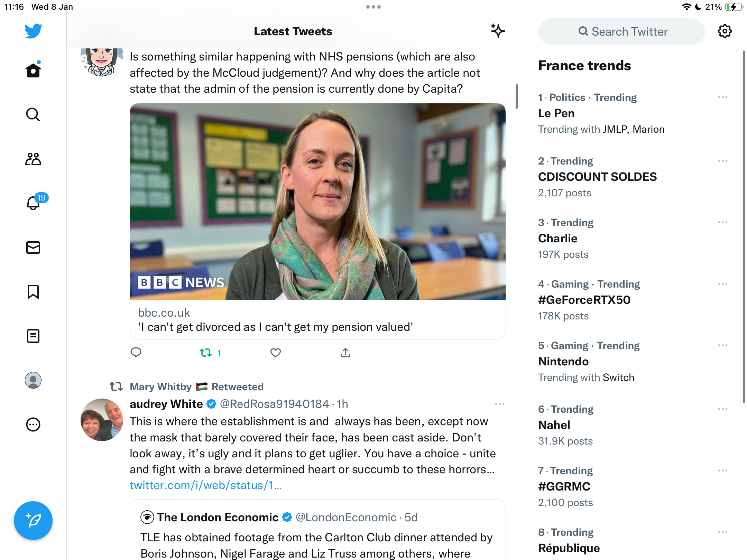The height and width of the screenshot is (560, 747).
Task: Open the Lists icon
Action: [33, 336]
